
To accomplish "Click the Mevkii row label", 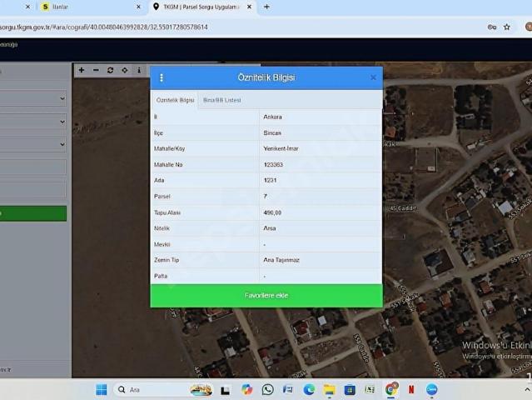I will tap(162, 244).
